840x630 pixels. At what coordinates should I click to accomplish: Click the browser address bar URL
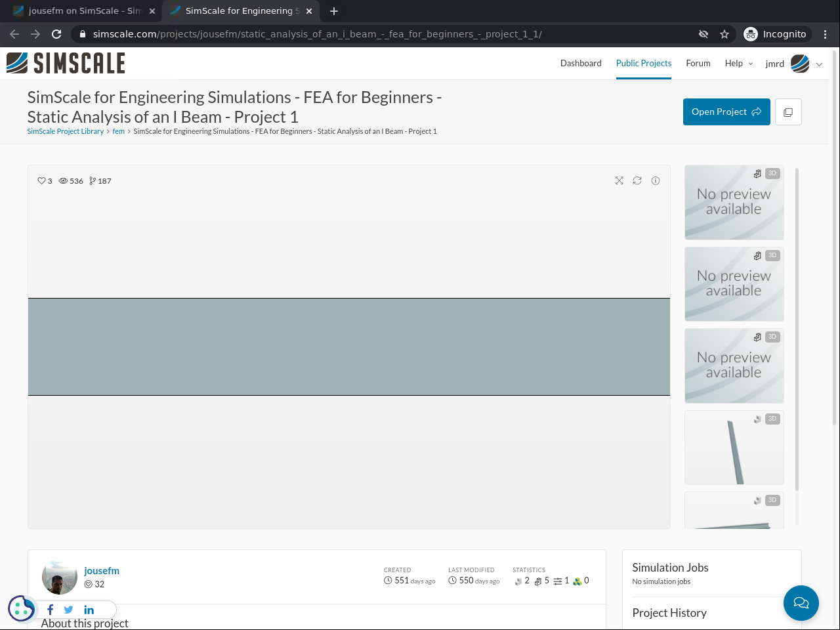pyautogui.click(x=318, y=34)
